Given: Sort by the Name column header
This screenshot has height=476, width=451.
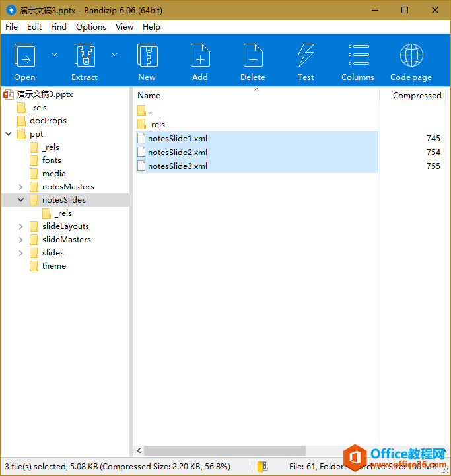Looking at the screenshot, I should tap(149, 96).
